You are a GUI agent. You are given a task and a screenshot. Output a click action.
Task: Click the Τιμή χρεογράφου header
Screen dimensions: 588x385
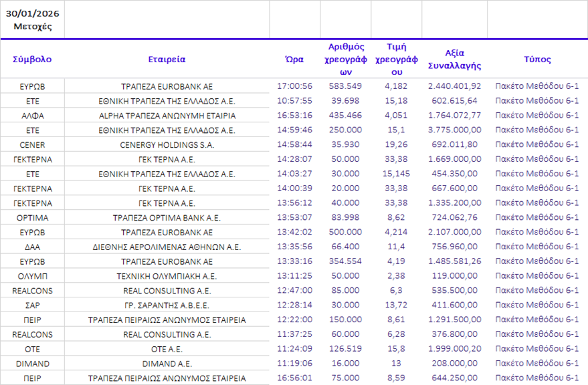(397, 59)
